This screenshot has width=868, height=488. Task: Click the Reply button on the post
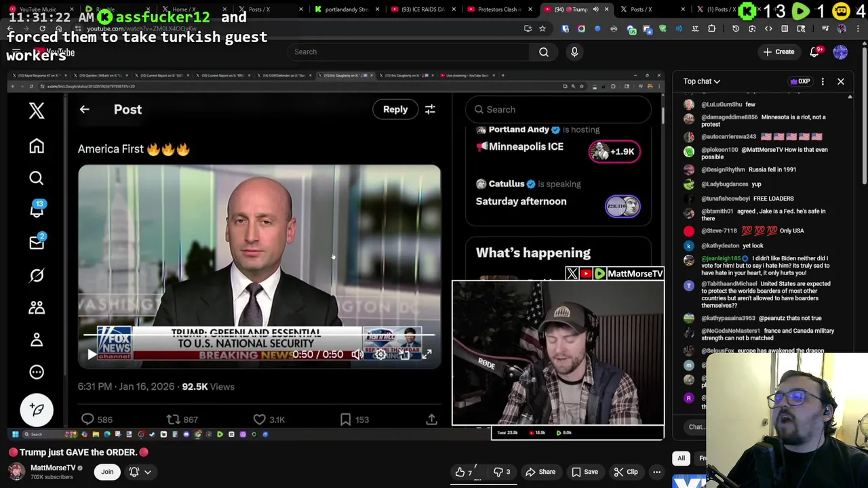395,109
